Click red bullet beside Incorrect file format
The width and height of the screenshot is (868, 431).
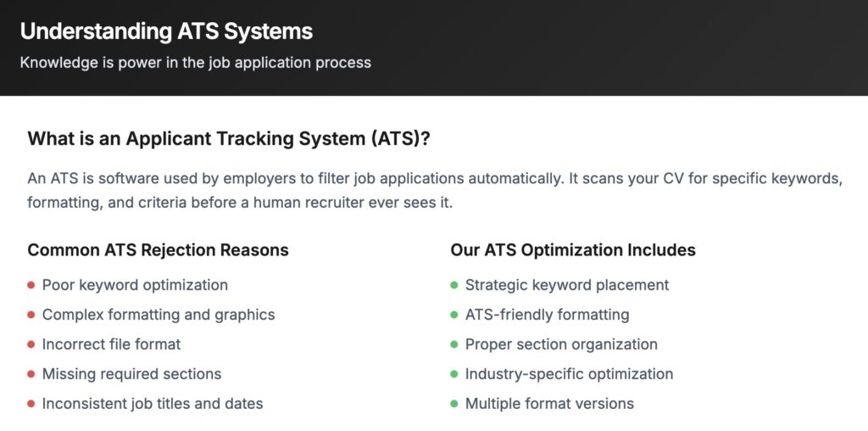click(31, 344)
